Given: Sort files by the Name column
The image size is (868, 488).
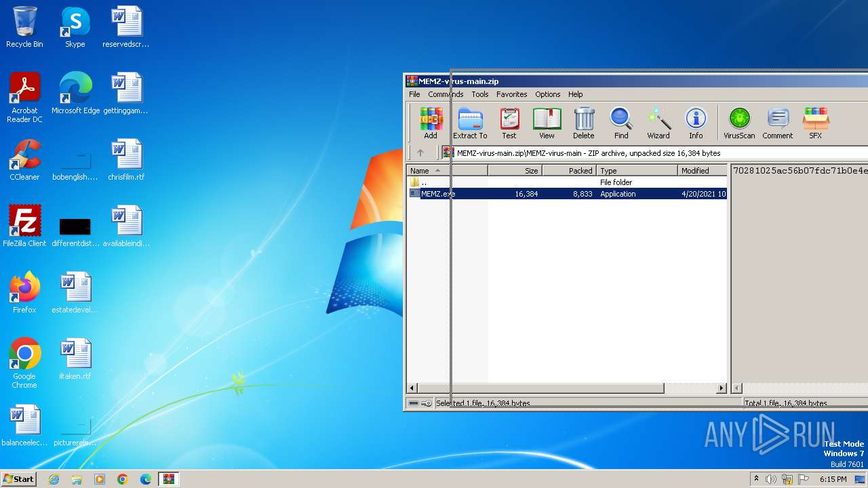Looking at the screenshot, I should [x=447, y=171].
